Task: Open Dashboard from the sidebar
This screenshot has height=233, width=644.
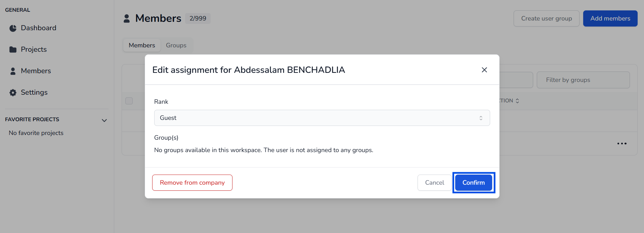Action: tap(38, 28)
